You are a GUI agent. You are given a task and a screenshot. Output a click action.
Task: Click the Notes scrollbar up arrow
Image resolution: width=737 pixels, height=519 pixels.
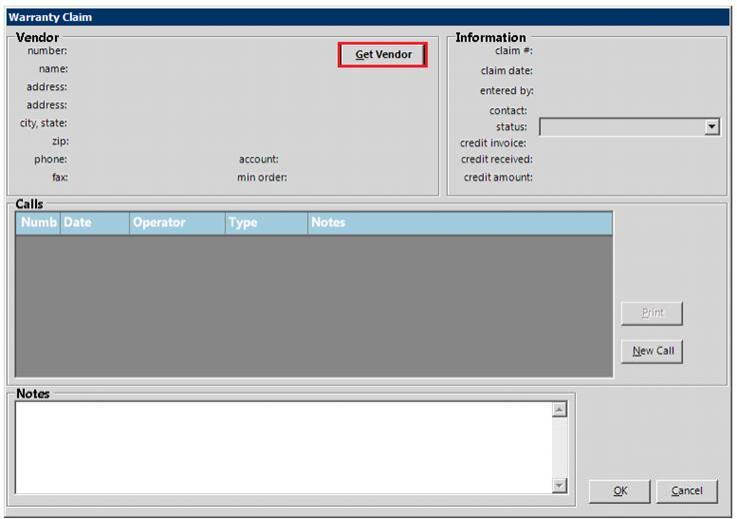click(559, 409)
